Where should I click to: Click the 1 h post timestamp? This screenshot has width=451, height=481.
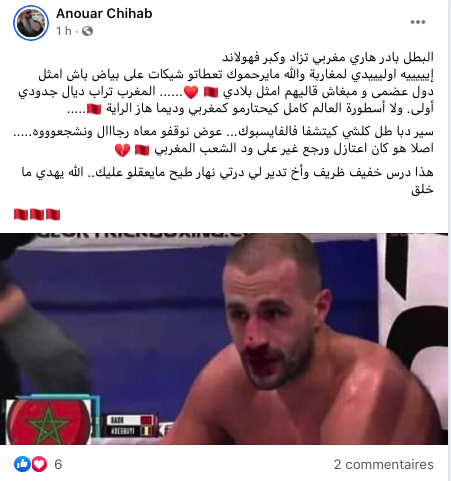64,31
